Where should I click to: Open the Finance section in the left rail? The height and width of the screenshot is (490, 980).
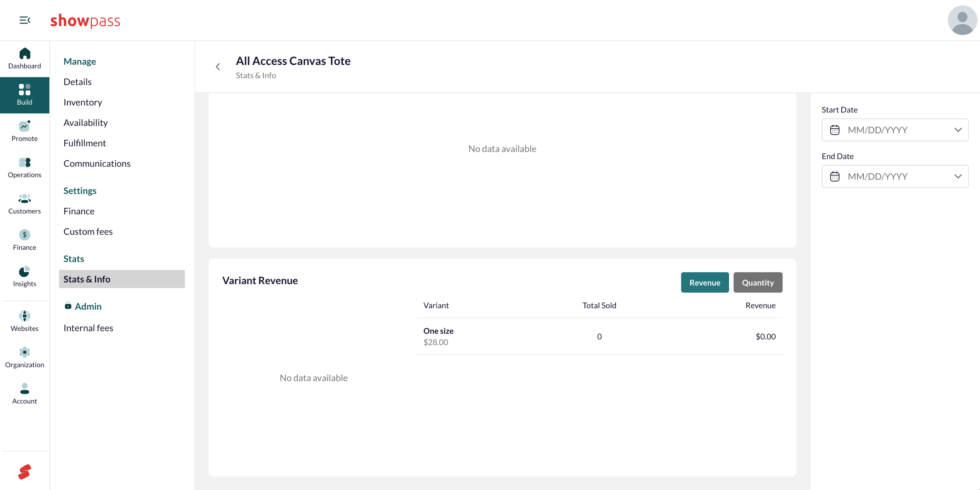coord(25,240)
